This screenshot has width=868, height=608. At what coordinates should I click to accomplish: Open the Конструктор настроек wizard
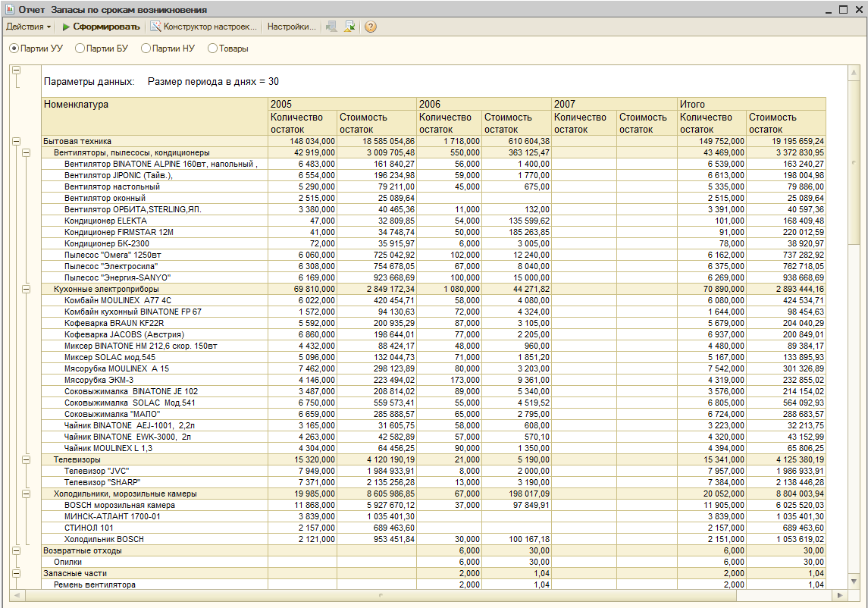click(204, 27)
